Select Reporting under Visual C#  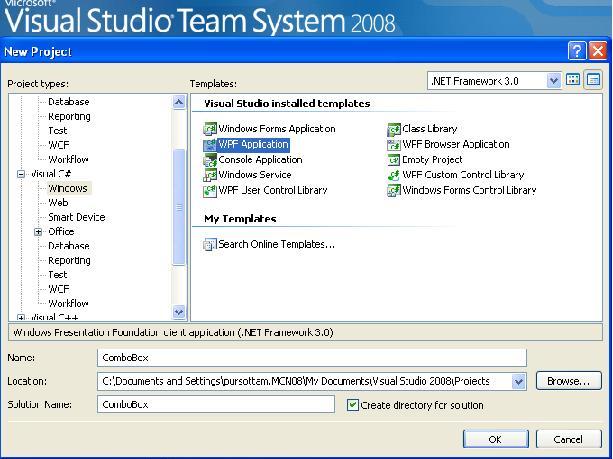tap(69, 260)
